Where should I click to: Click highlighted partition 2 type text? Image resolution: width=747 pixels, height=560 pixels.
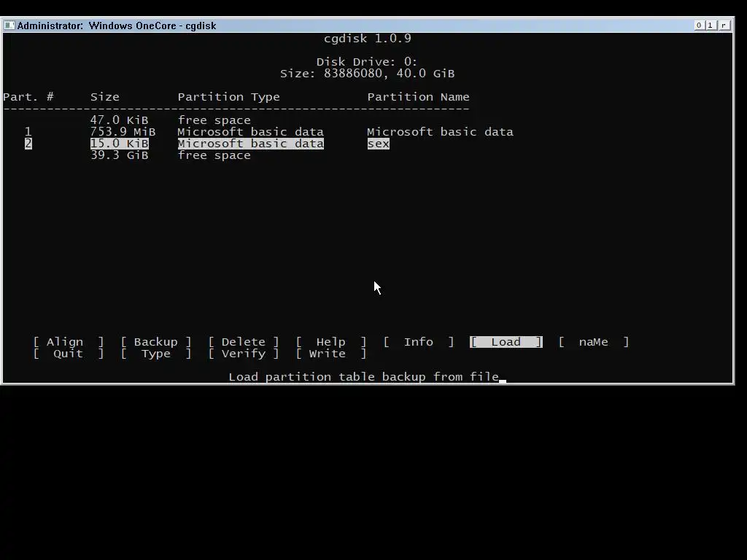(x=251, y=144)
